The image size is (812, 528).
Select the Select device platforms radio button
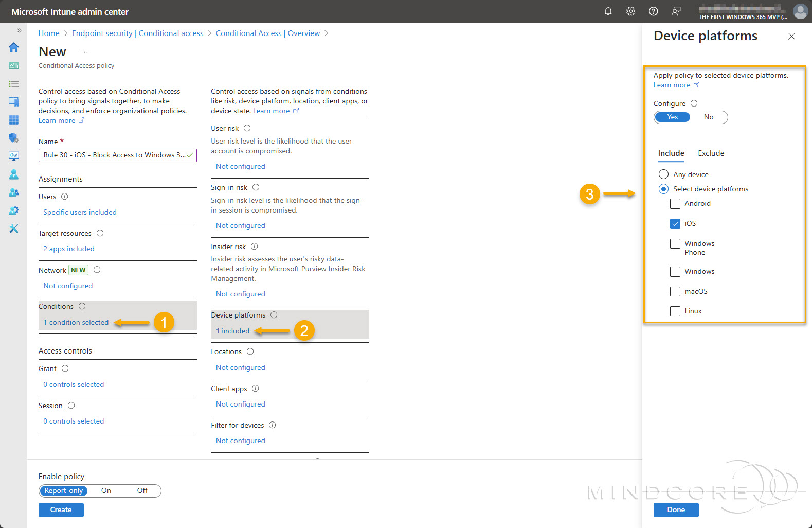[x=663, y=189]
